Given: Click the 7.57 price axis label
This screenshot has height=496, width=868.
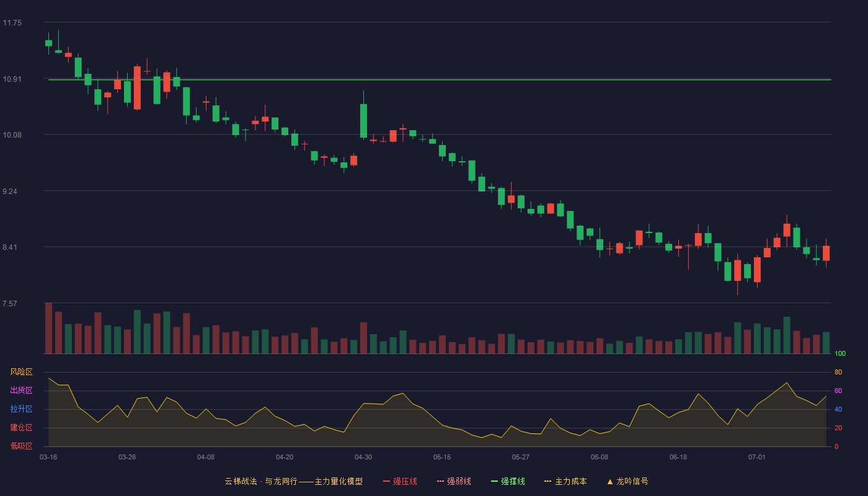Looking at the screenshot, I should tap(10, 304).
